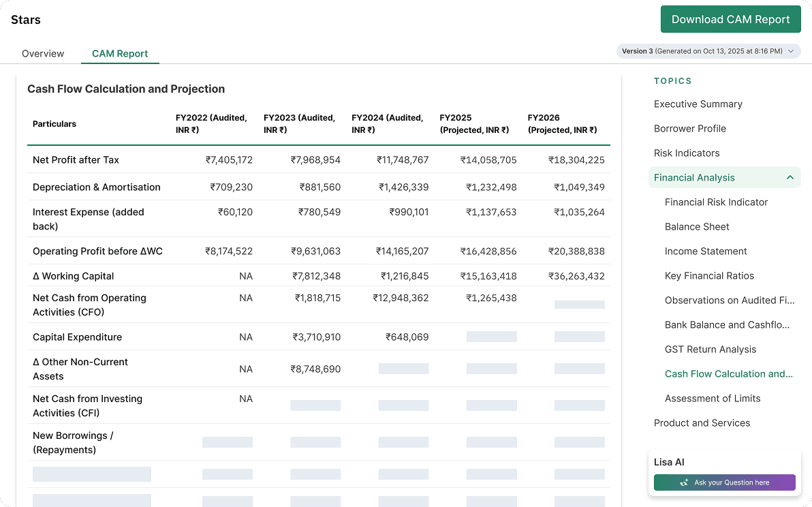Click FY2023 (Audited, INR ₹) column header

[x=299, y=124]
